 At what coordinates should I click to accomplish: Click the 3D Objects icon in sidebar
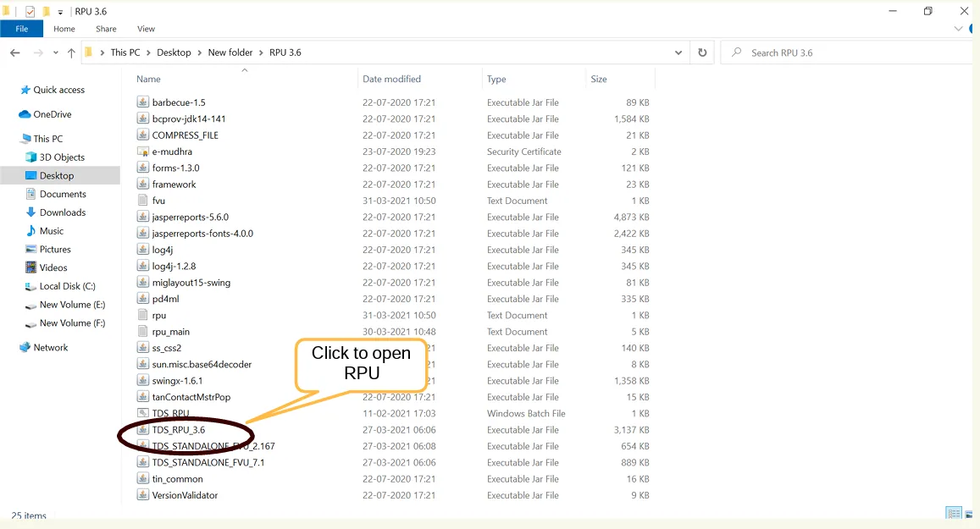tap(30, 157)
